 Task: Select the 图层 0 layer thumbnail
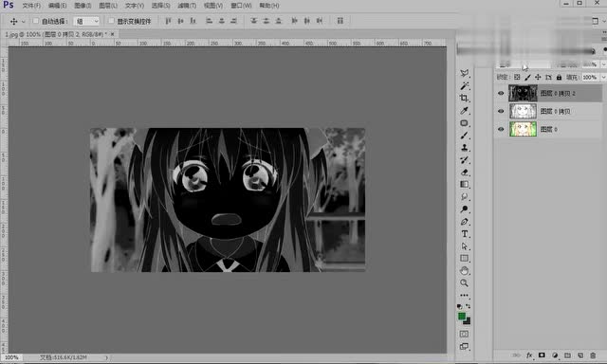click(523, 129)
